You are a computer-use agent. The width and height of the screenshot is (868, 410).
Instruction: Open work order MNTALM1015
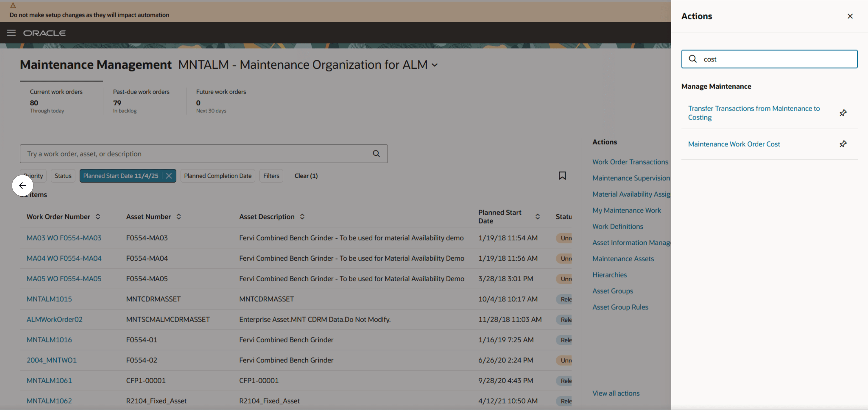click(x=49, y=299)
